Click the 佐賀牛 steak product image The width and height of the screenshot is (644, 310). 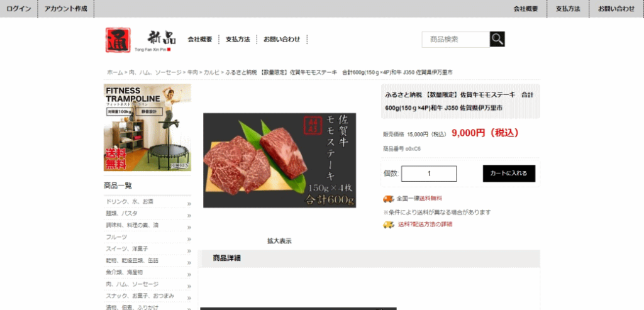tap(279, 160)
